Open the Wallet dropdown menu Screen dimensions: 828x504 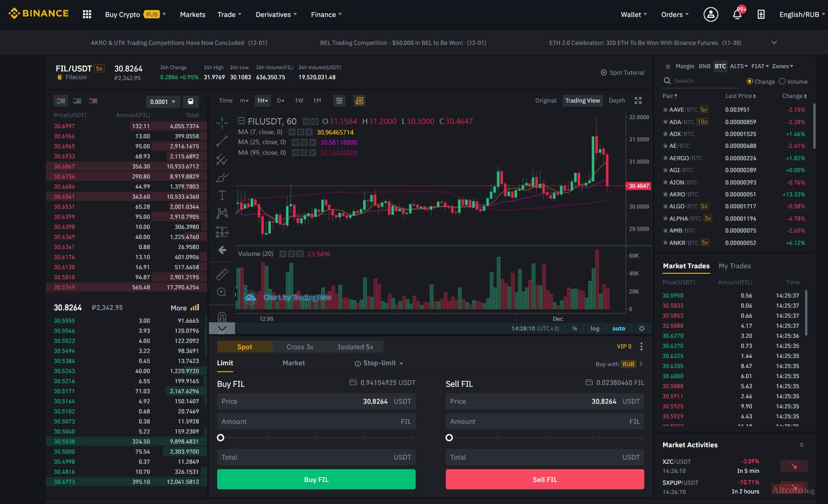point(634,15)
